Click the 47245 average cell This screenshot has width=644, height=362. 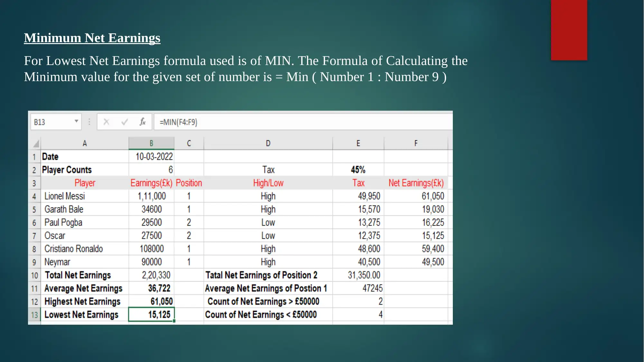pyautogui.click(x=358, y=289)
